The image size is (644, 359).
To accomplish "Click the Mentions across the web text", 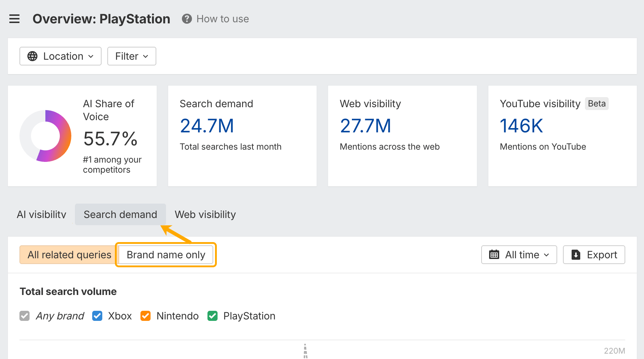I will (390, 147).
